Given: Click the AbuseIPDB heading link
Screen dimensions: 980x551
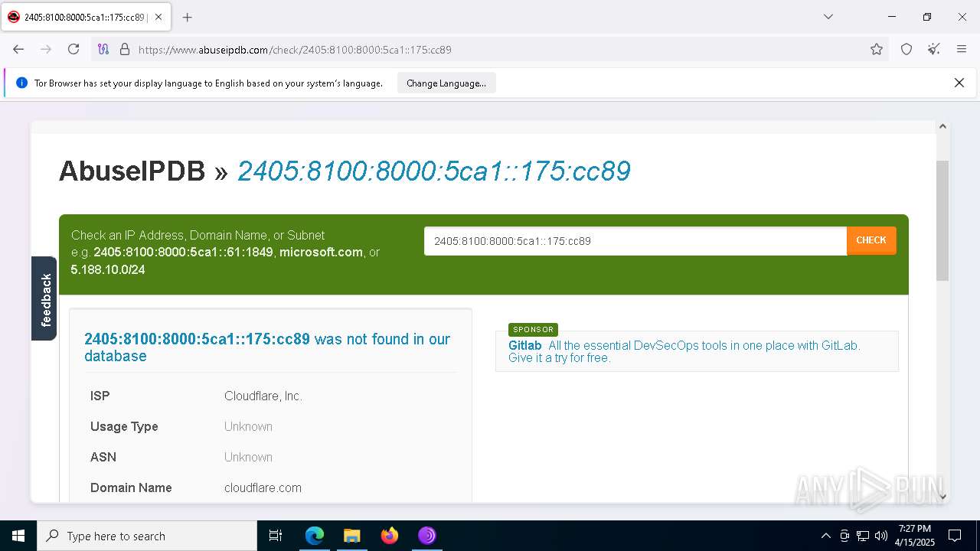Looking at the screenshot, I should [132, 171].
